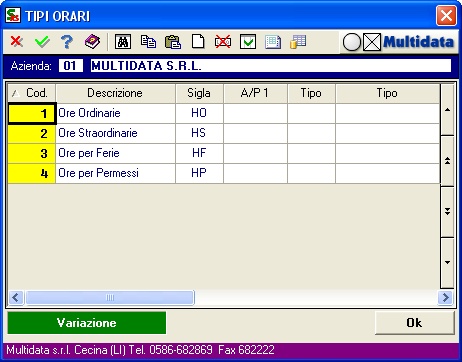Image resolution: width=462 pixels, height=362 pixels.
Task: Click the horizontal scrollbar right arrow
Action: (445, 297)
